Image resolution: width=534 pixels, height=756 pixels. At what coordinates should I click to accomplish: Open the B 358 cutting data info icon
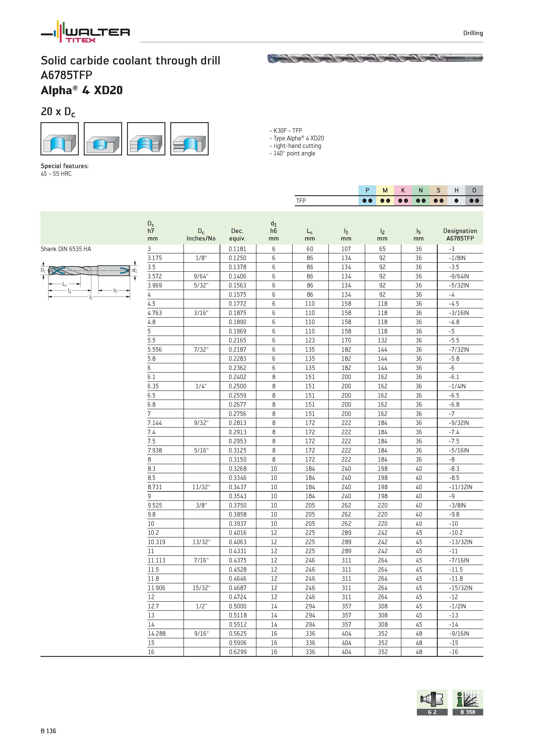click(x=467, y=702)
